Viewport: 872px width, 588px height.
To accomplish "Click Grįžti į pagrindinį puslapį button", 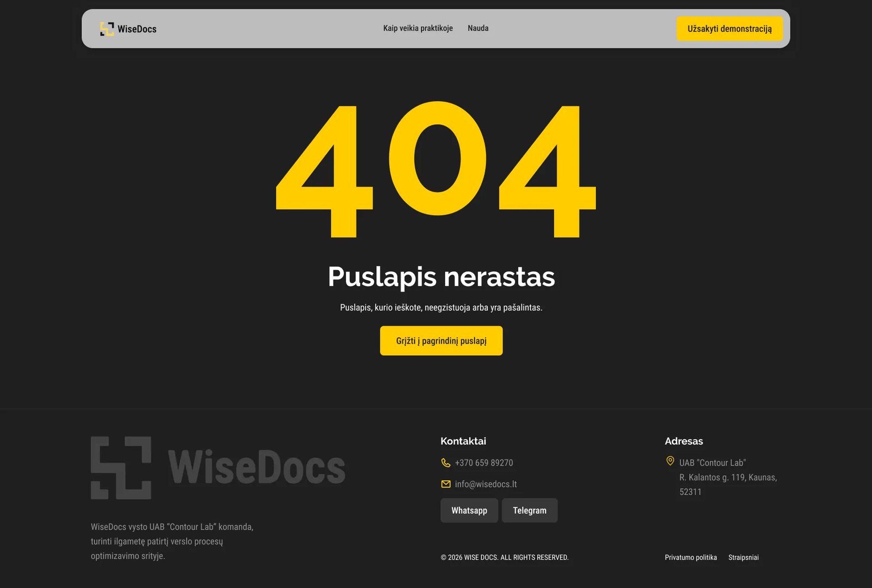I will coord(441,341).
